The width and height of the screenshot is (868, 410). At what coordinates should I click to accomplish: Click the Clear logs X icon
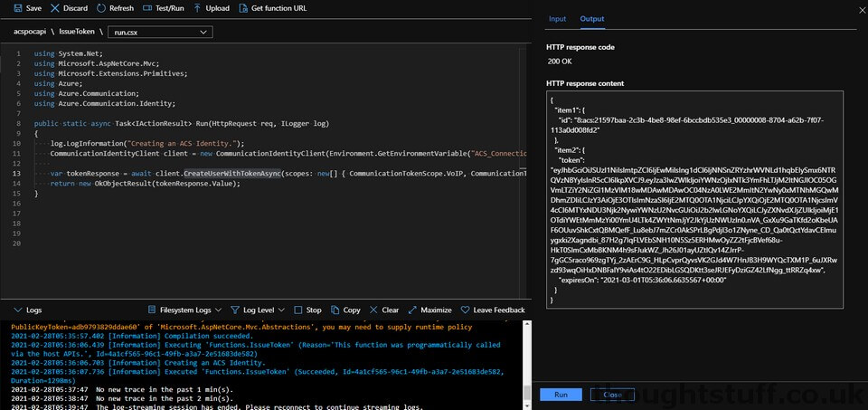coord(373,310)
